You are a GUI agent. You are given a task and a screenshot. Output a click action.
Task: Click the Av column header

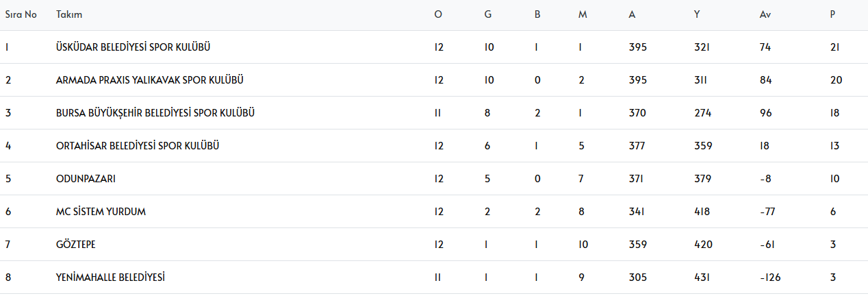[x=765, y=14]
